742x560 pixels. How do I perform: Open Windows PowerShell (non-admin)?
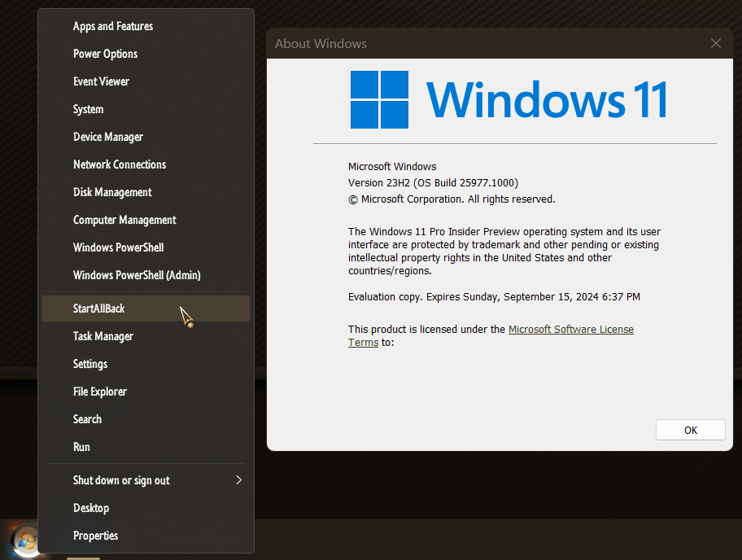click(x=146, y=247)
